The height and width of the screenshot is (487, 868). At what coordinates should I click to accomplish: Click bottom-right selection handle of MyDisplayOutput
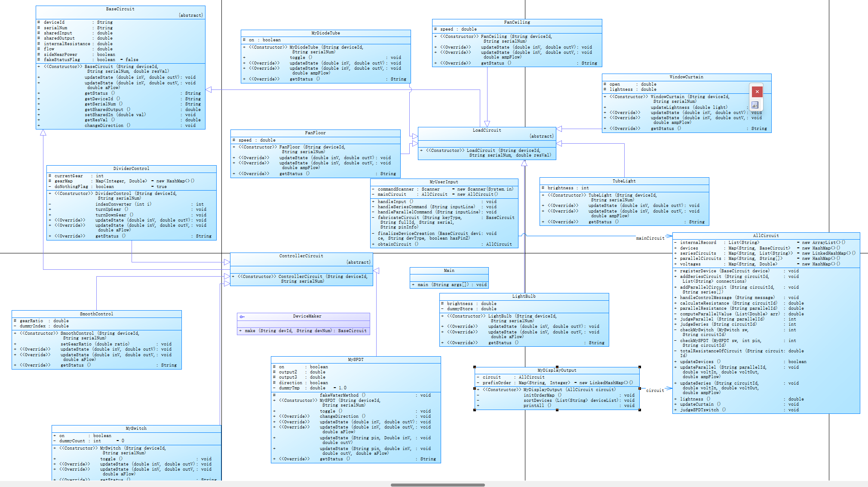coord(640,410)
